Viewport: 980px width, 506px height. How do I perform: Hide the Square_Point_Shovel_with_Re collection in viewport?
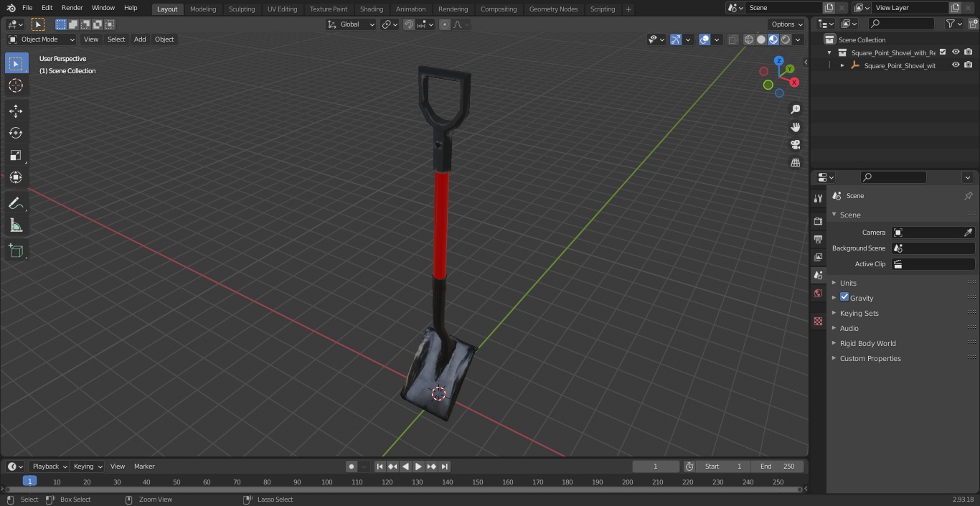[956, 52]
